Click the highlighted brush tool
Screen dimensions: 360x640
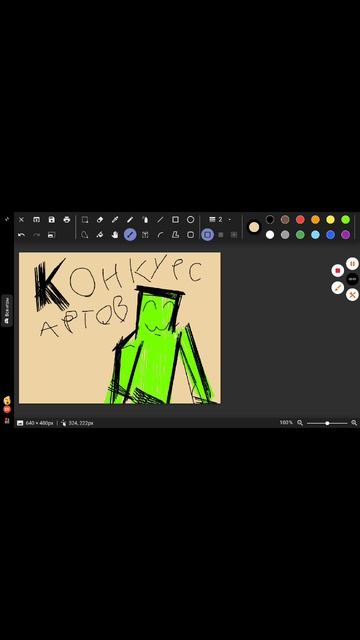pyautogui.click(x=130, y=235)
